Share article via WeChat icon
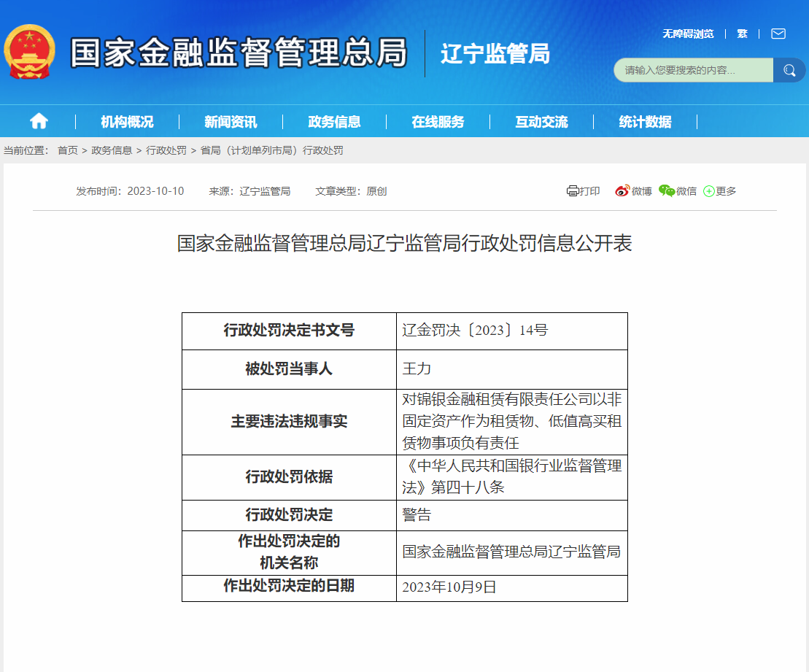 (x=667, y=191)
